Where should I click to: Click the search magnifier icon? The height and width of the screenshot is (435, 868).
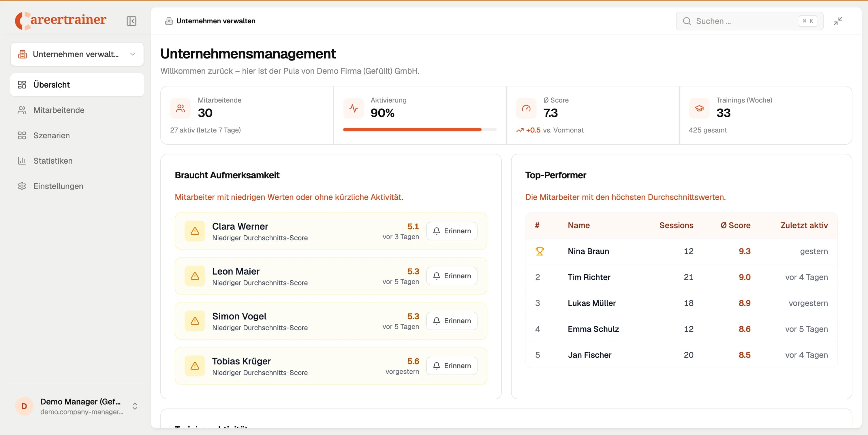pyautogui.click(x=687, y=21)
